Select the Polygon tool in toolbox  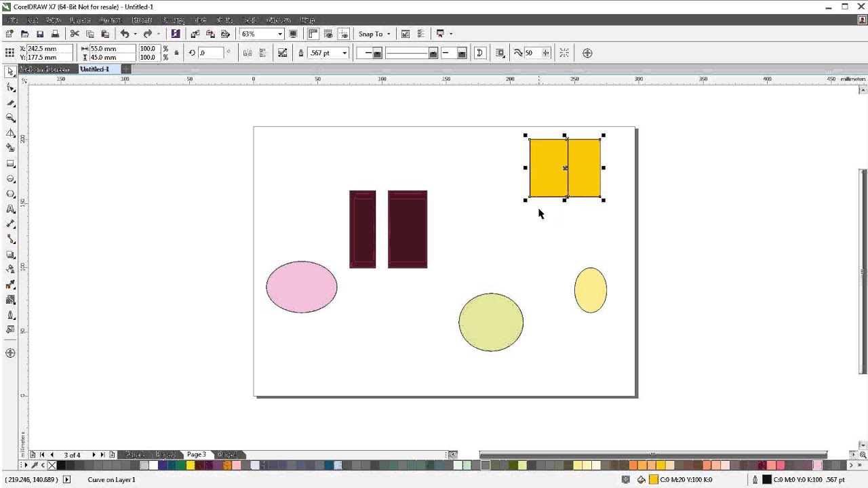pos(10,194)
